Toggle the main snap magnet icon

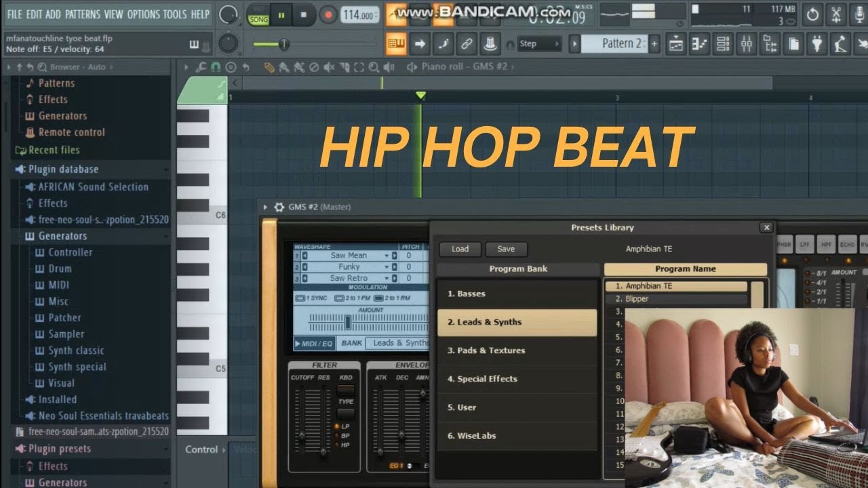click(510, 45)
